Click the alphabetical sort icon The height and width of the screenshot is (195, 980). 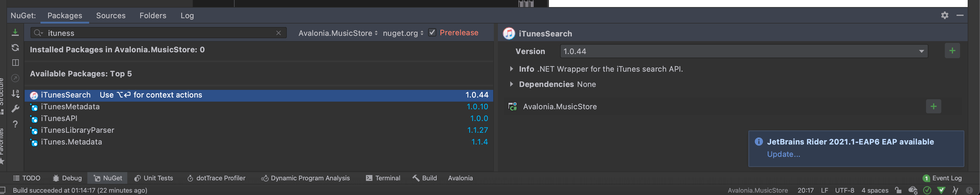click(x=15, y=93)
